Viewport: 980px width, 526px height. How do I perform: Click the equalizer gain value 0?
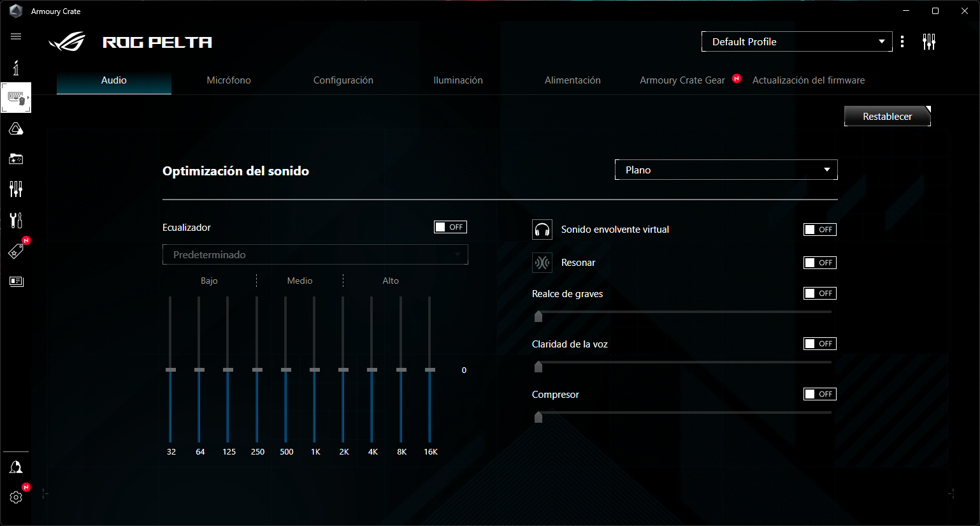tap(464, 370)
